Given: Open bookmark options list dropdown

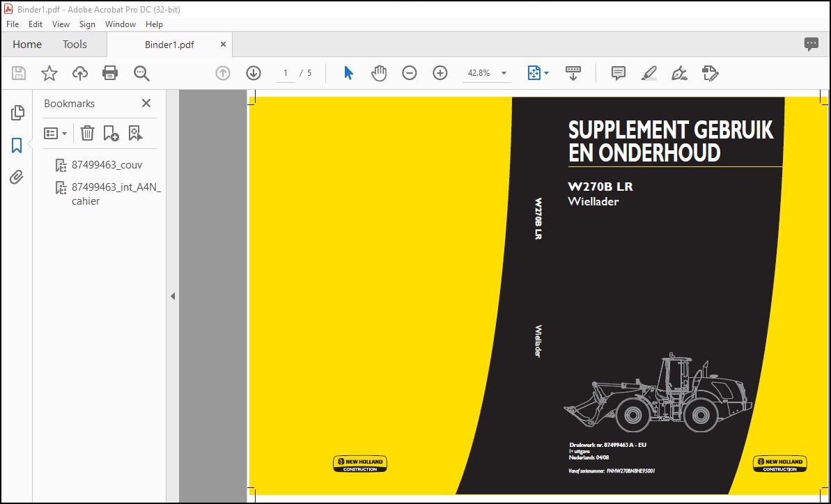Looking at the screenshot, I should 55,133.
